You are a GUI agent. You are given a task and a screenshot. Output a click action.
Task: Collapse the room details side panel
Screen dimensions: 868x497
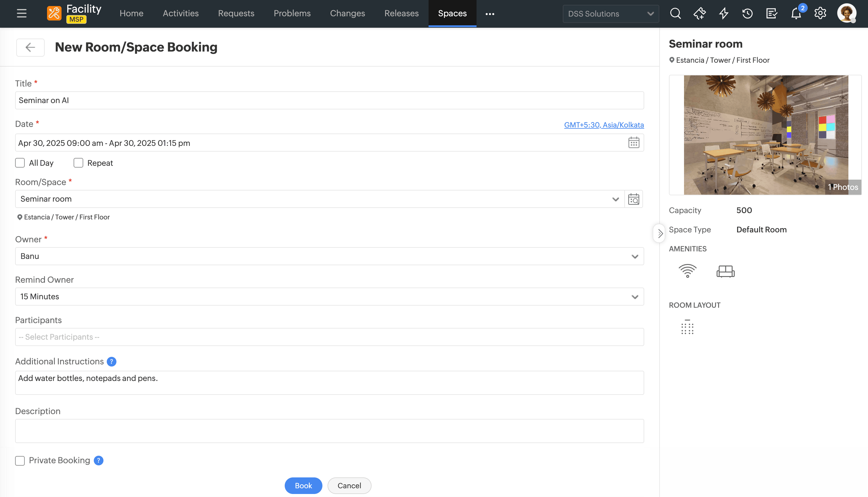(x=660, y=234)
